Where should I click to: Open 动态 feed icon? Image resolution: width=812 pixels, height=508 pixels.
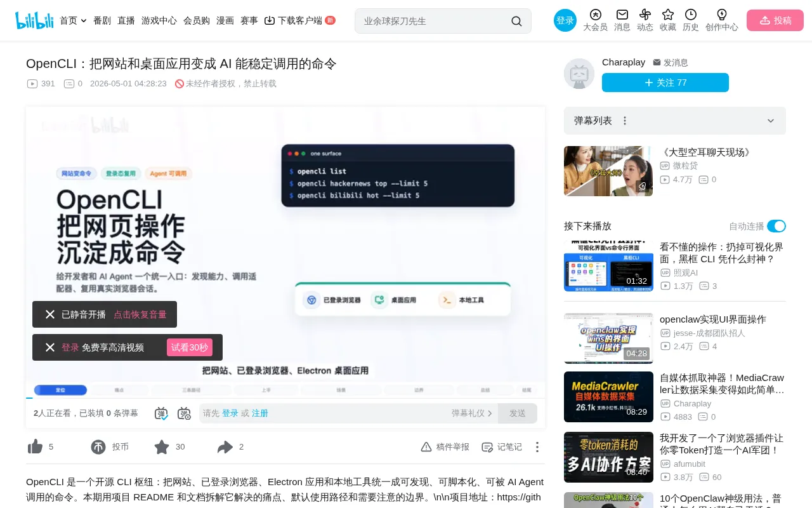(x=645, y=15)
